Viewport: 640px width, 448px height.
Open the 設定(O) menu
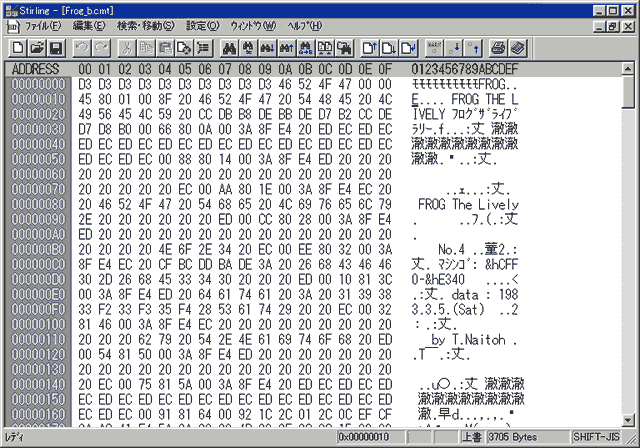(202, 24)
